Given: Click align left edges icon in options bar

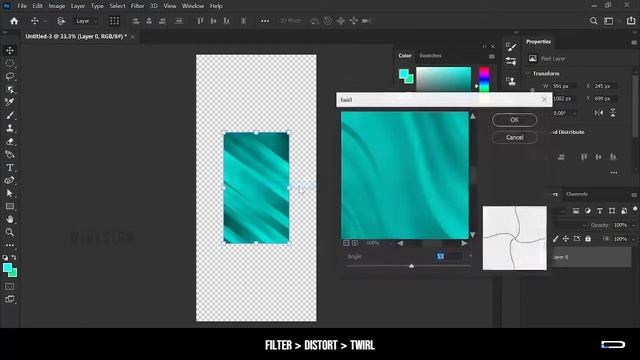Looking at the screenshot, I should [x=136, y=21].
